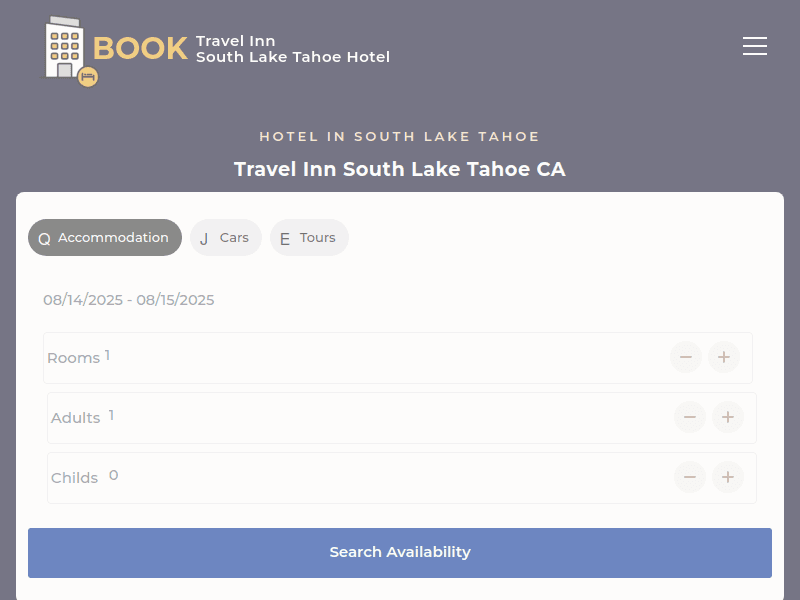Click the Travel Inn header link
Viewport: 800px width, 600px height.
point(292,49)
